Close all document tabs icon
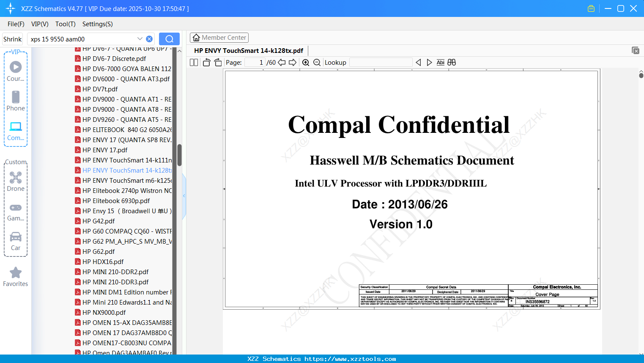This screenshot has height=363, width=644. tap(636, 50)
